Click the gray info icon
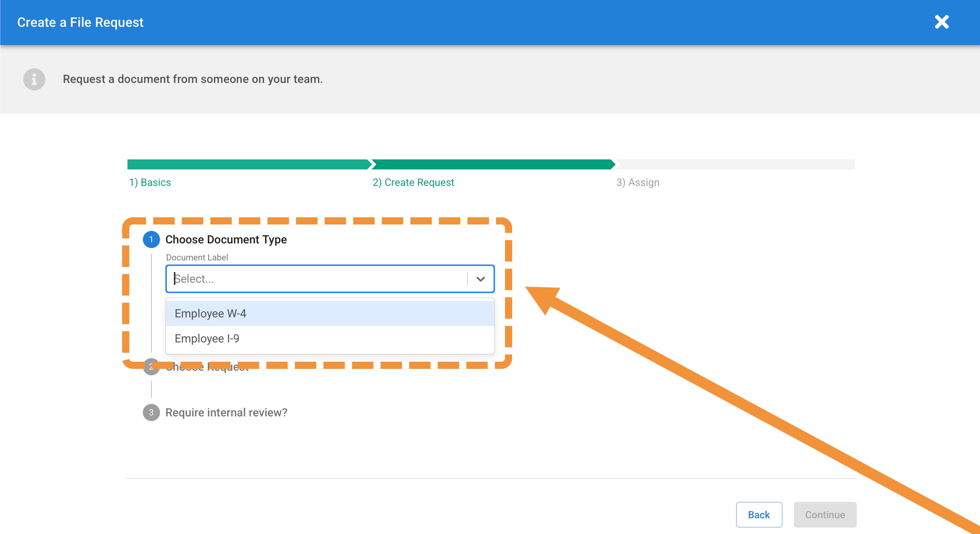Screen dimensions: 980x534 pos(34,79)
